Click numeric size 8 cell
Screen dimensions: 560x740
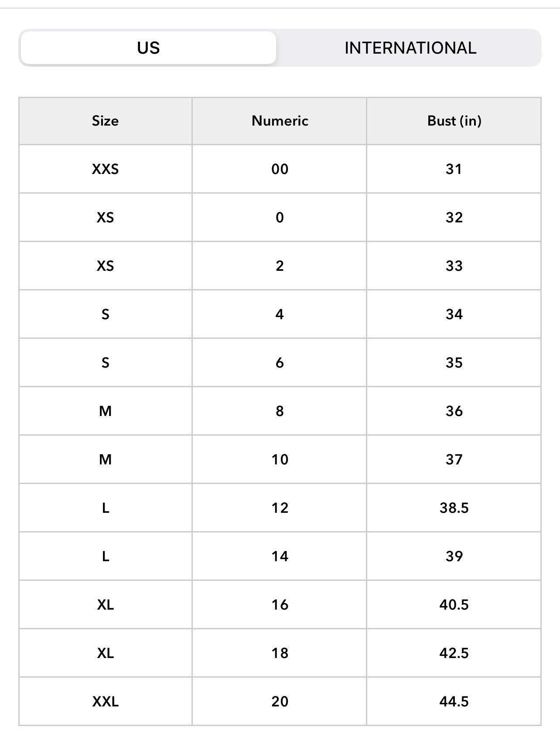tap(280, 411)
